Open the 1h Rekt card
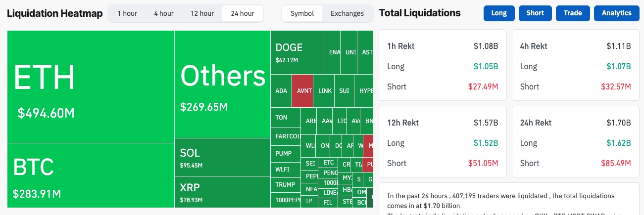The width and height of the screenshot is (644, 215). click(x=443, y=66)
